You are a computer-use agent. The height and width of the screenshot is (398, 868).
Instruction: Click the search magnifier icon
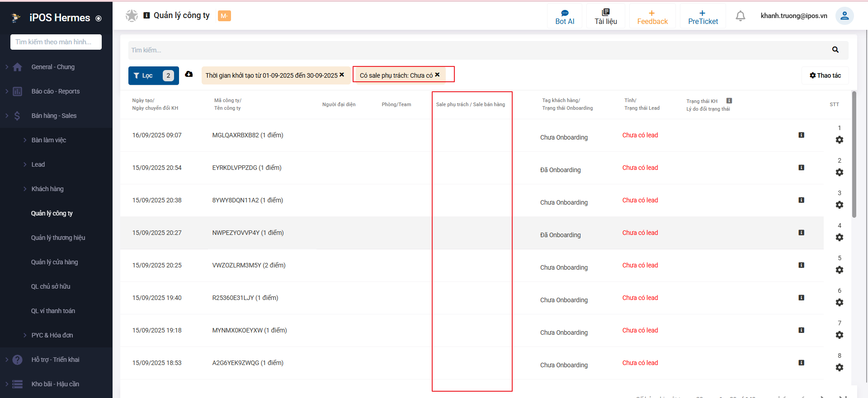point(835,50)
